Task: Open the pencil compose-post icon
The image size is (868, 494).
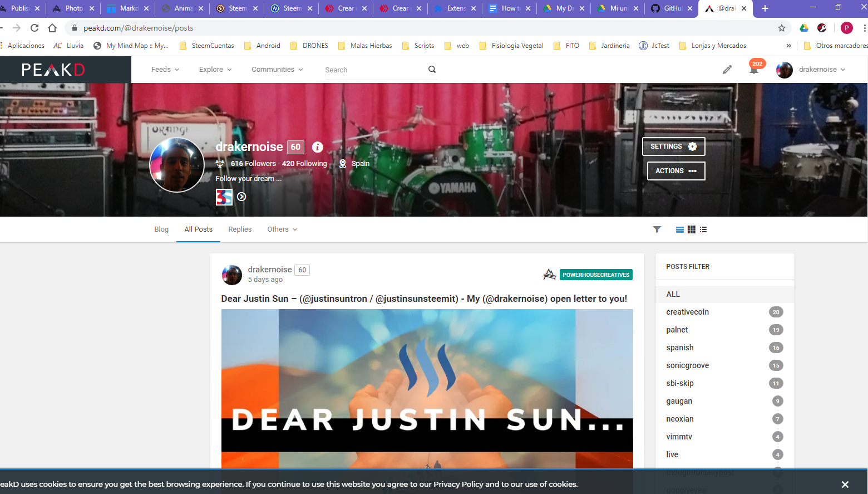Action: [727, 70]
